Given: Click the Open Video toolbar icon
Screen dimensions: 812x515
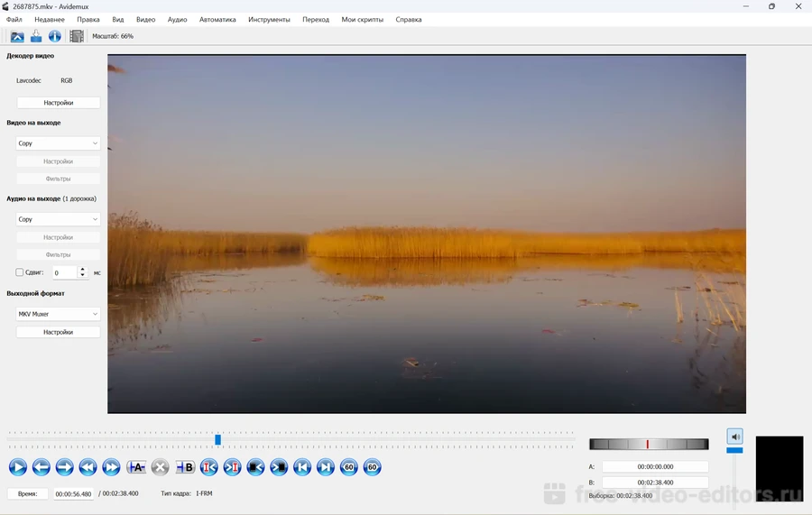Looking at the screenshot, I should (x=17, y=36).
